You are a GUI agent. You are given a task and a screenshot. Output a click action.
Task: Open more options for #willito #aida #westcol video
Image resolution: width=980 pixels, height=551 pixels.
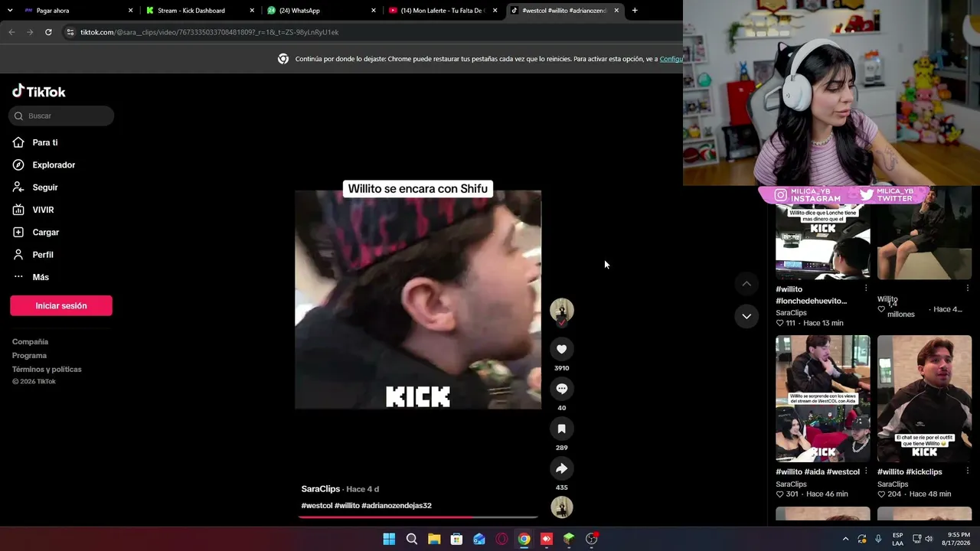(866, 471)
